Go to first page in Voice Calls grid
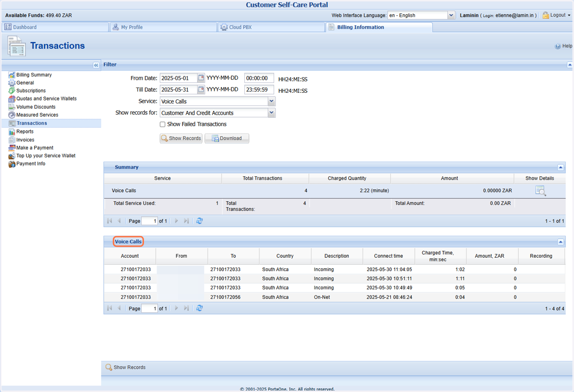Viewport: 574px width, 392px height. click(x=110, y=308)
